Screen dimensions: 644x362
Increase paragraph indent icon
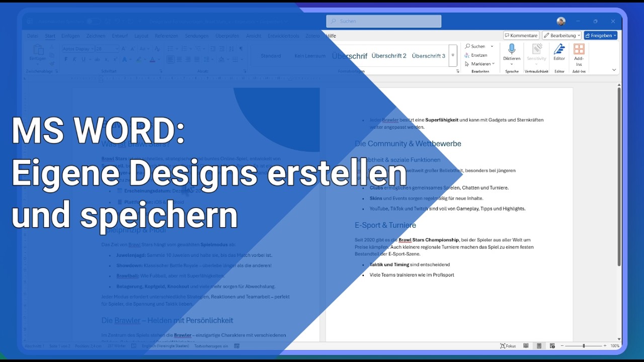pyautogui.click(x=221, y=49)
